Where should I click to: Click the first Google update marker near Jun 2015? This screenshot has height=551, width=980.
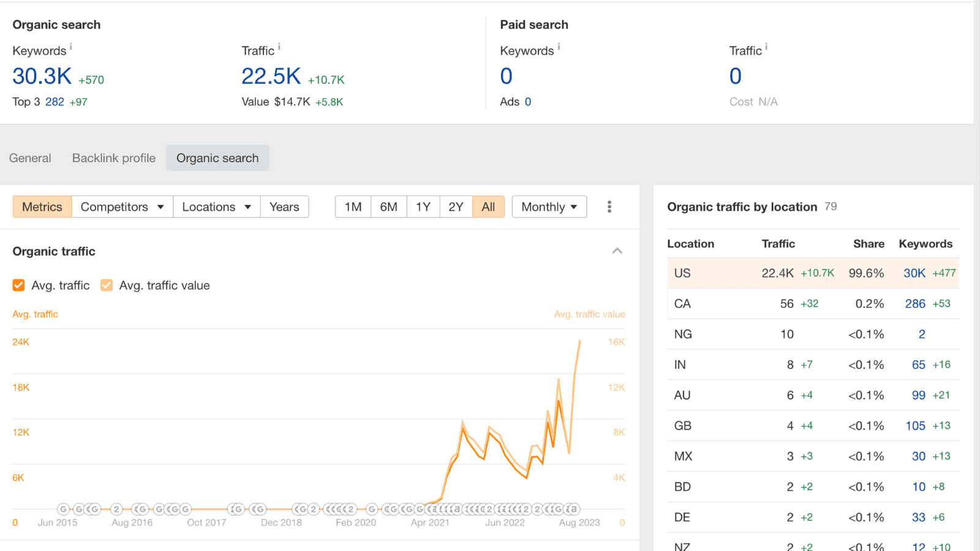[x=63, y=509]
